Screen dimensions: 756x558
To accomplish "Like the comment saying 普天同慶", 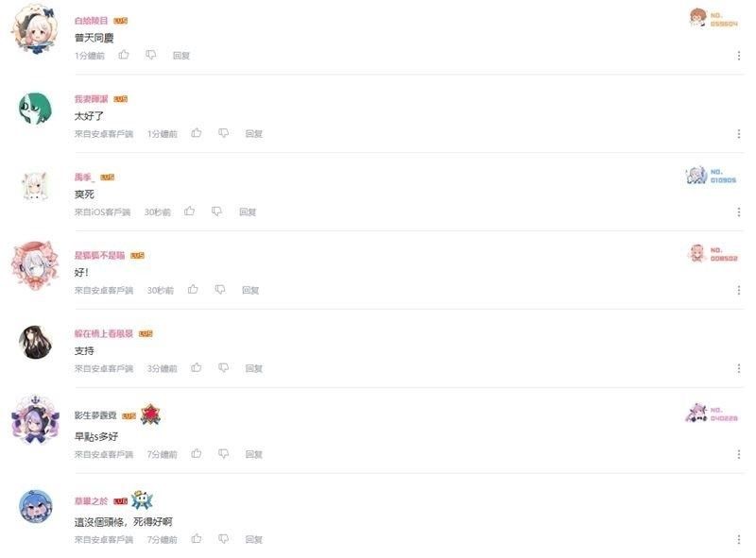I will pyautogui.click(x=124, y=55).
